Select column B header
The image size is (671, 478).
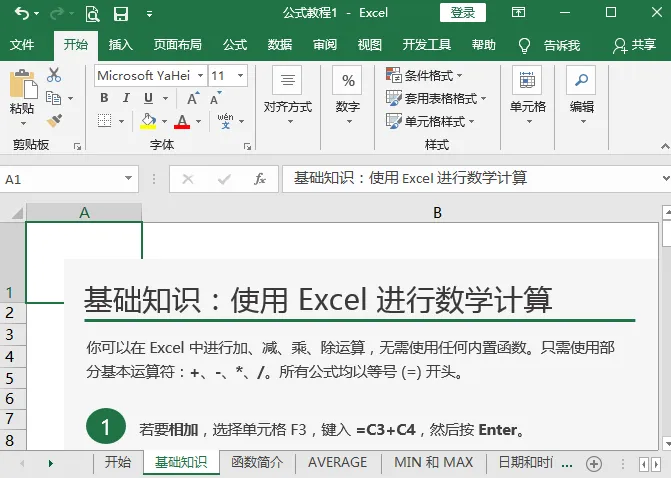[436, 213]
